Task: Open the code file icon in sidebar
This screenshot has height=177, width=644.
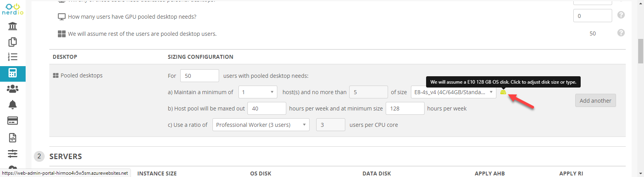Action: (12, 138)
